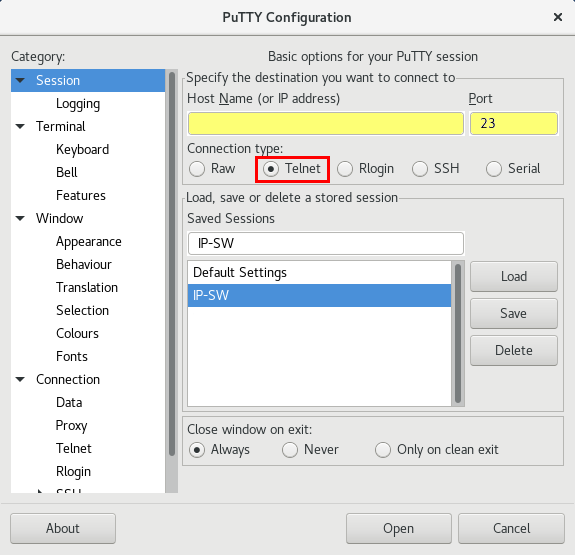Open the connection with Open button
This screenshot has width=575, height=555.
[399, 529]
